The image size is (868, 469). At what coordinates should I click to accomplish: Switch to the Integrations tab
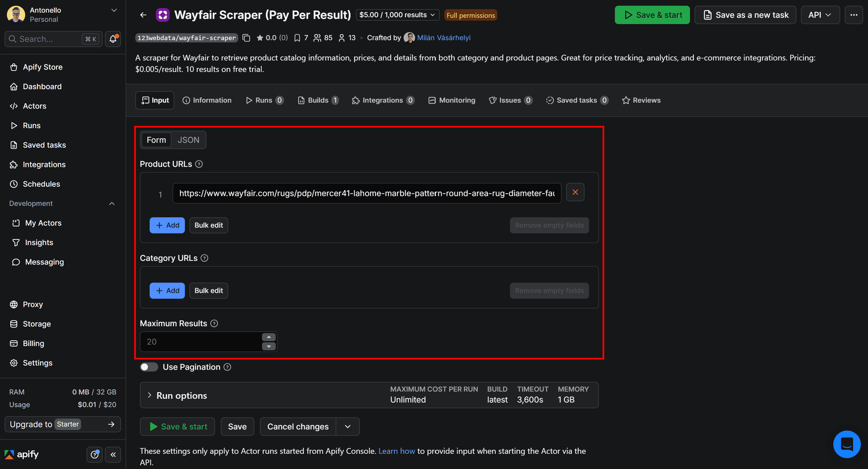[x=383, y=100]
